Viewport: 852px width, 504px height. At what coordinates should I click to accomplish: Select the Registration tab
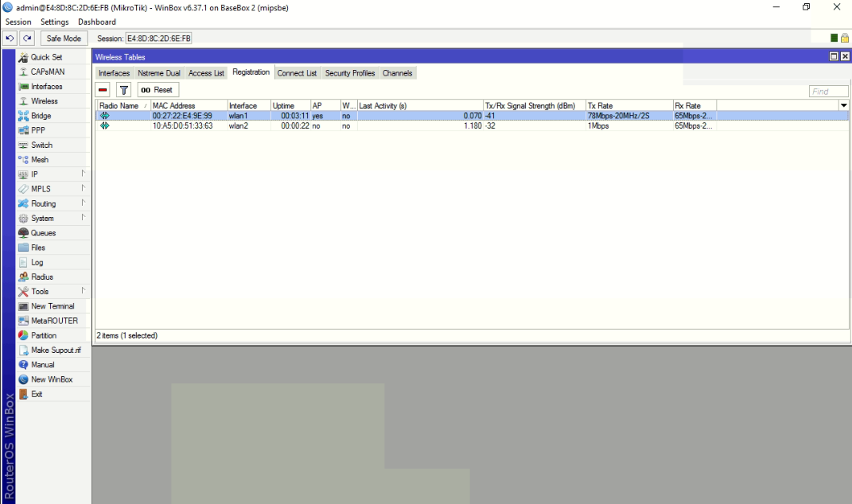pos(251,72)
